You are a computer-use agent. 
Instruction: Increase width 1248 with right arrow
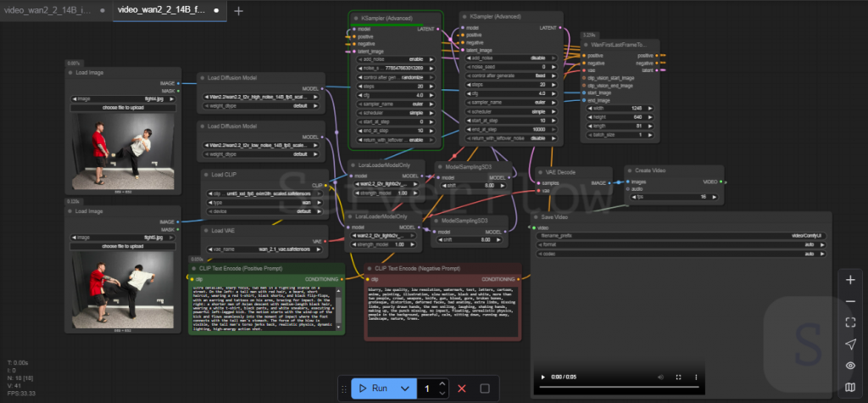(x=650, y=108)
